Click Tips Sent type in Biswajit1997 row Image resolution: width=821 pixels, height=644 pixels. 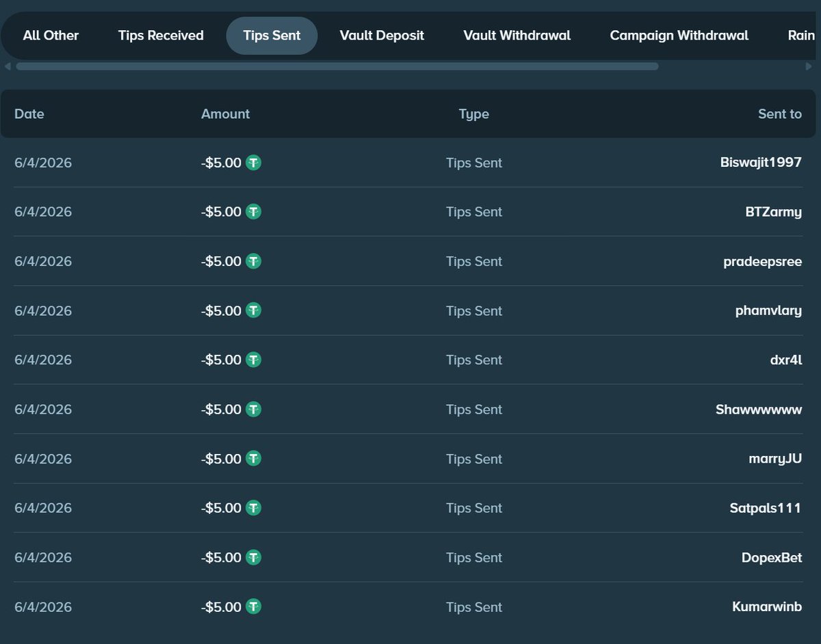coord(474,163)
